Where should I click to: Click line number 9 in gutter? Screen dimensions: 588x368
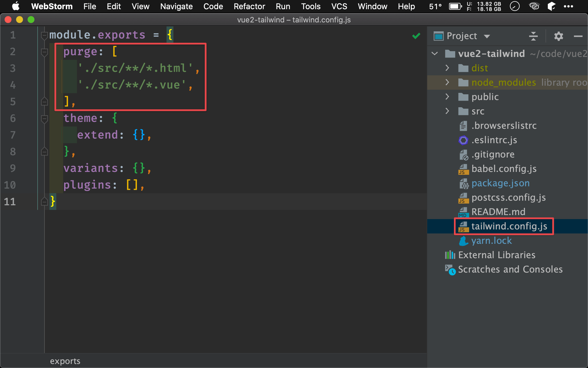[x=13, y=168]
